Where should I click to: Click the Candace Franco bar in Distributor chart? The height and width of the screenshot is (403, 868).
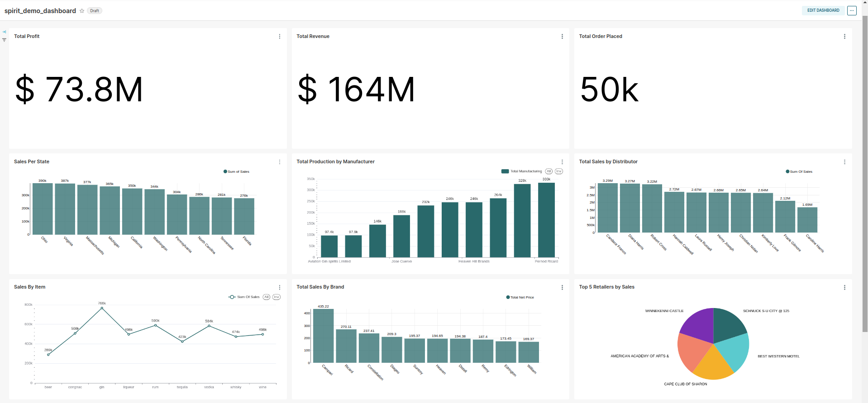click(608, 208)
